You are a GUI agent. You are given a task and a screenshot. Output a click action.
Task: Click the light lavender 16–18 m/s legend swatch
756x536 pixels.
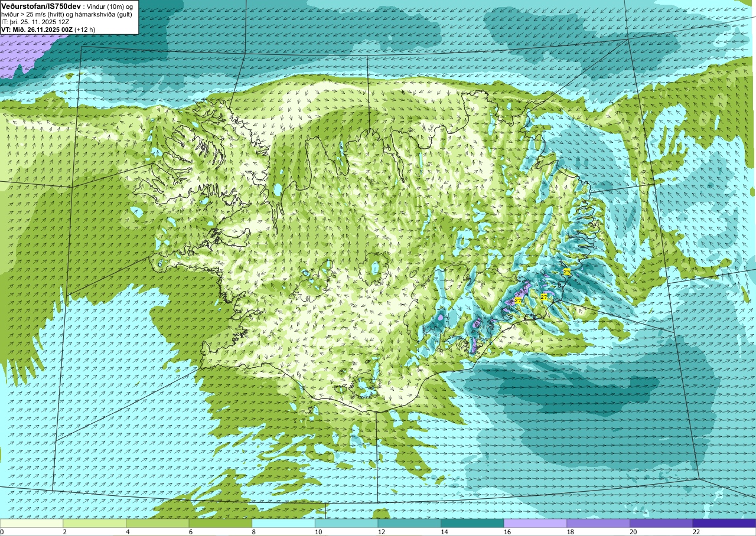click(x=535, y=523)
